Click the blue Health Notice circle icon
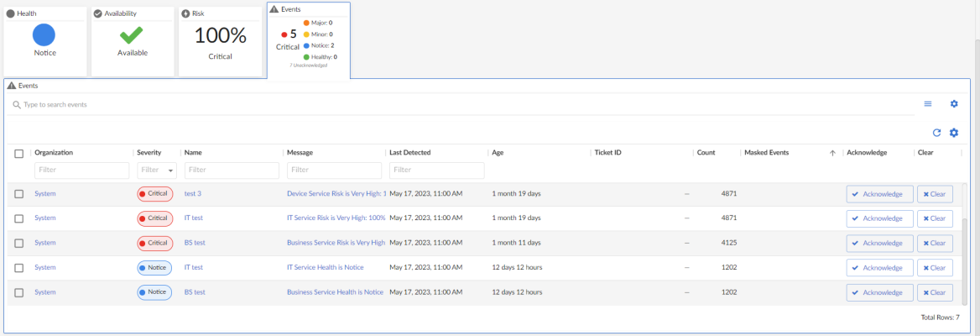The image size is (980, 336). tap(44, 34)
